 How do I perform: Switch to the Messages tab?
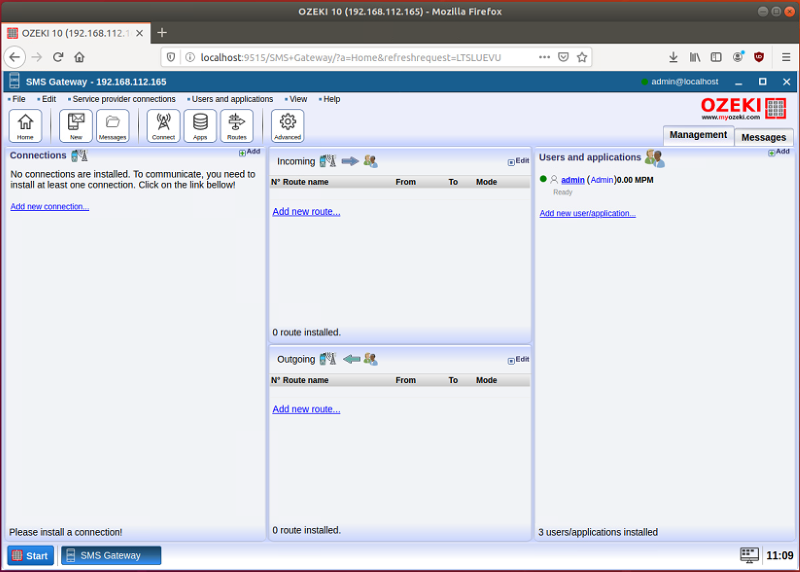[763, 137]
